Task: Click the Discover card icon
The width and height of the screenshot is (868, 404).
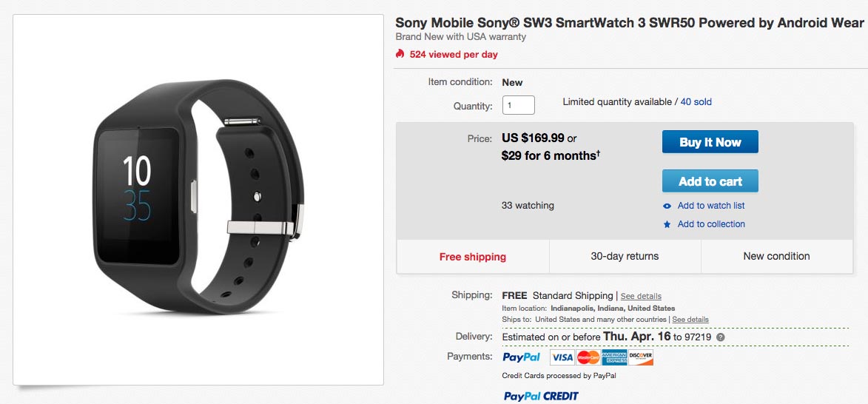Action: [x=641, y=358]
